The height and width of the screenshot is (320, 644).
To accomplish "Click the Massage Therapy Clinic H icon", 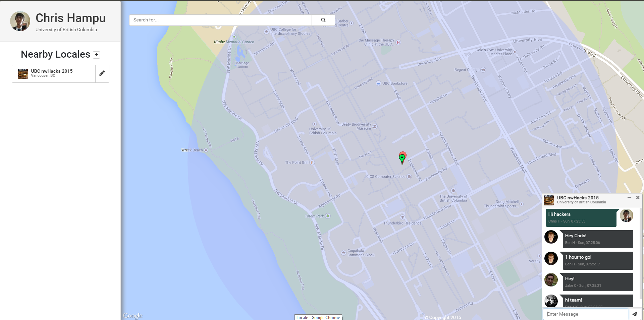I will click(x=398, y=42).
